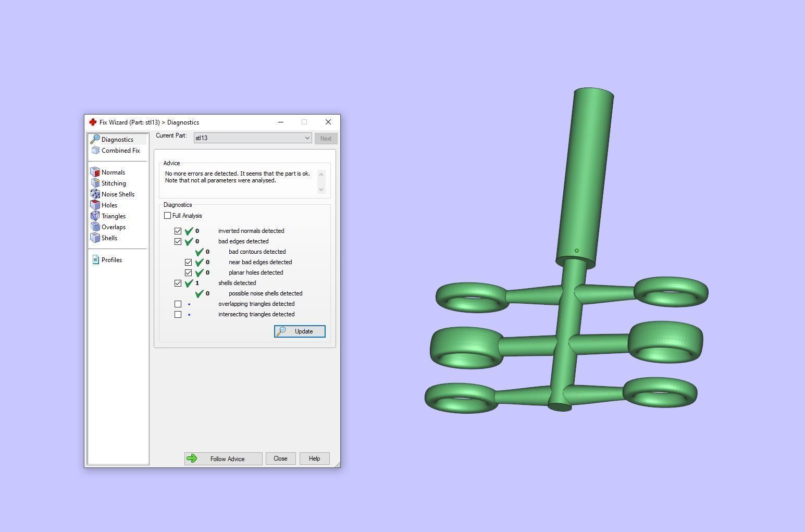Click the Advice message text
Image resolution: width=805 pixels, height=532 pixels.
[x=238, y=177]
